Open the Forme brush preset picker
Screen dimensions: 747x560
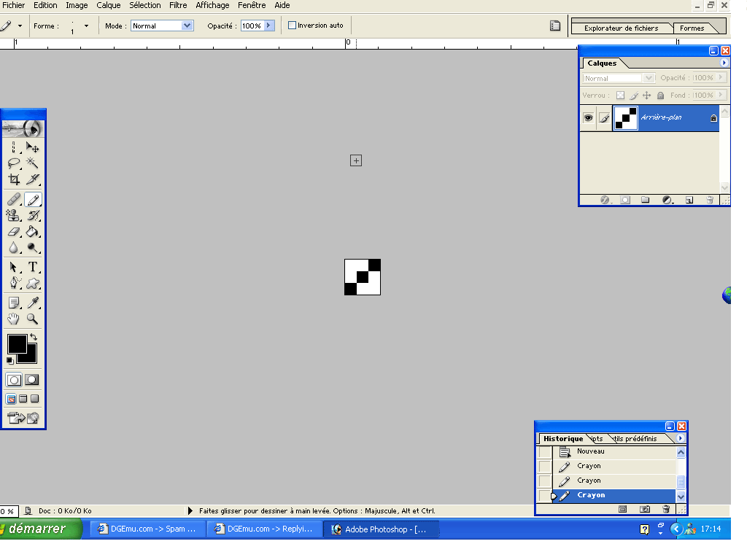(86, 26)
